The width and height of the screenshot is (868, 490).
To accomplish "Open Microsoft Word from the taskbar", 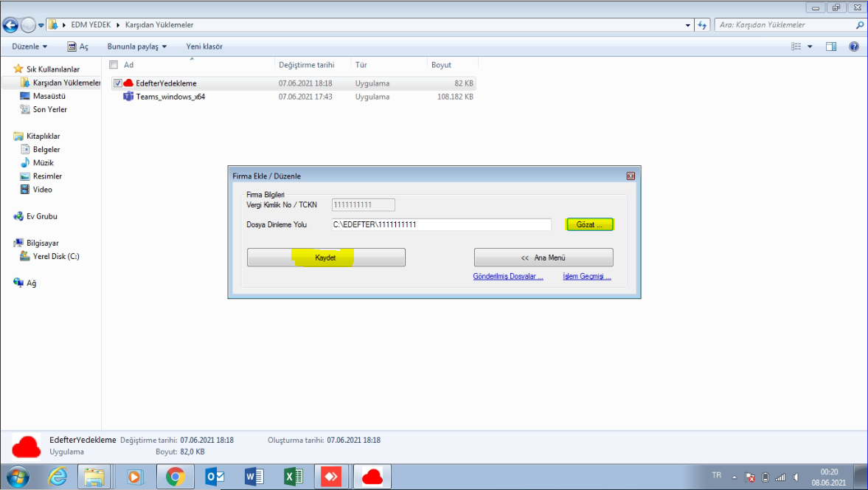I will [x=254, y=477].
